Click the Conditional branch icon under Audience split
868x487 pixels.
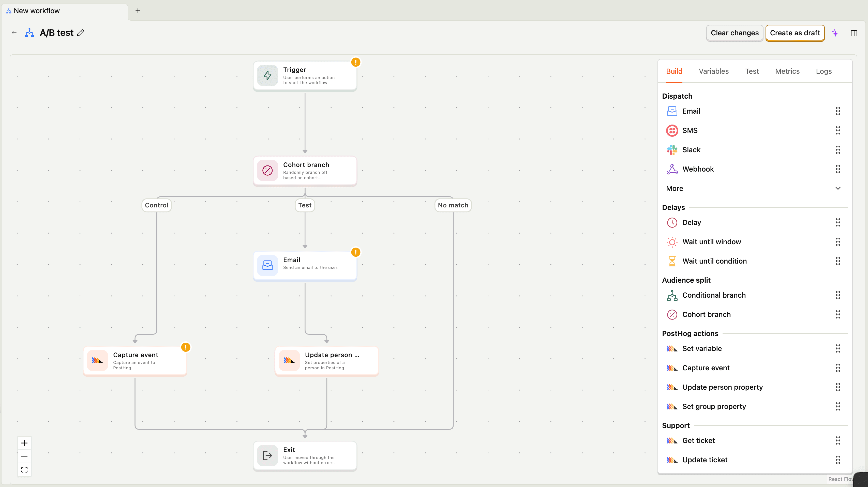[x=672, y=295]
